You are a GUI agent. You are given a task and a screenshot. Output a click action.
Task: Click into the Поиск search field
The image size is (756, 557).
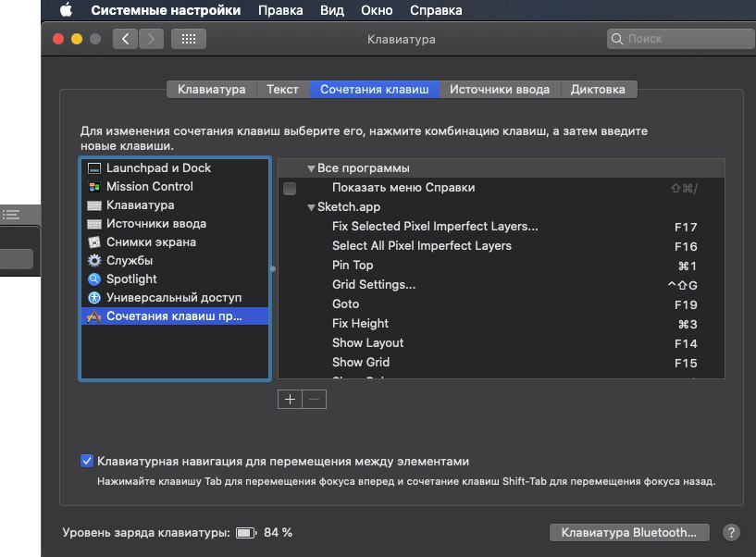point(680,39)
